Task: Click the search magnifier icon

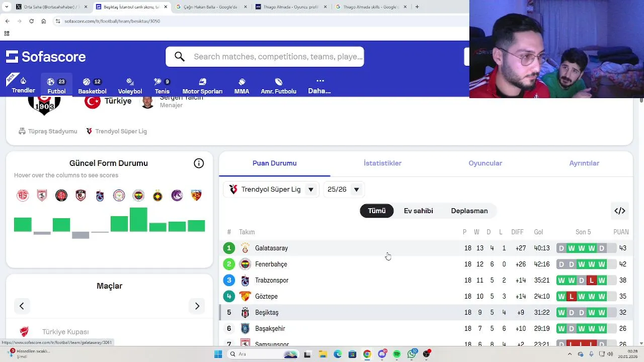Action: coord(180,57)
